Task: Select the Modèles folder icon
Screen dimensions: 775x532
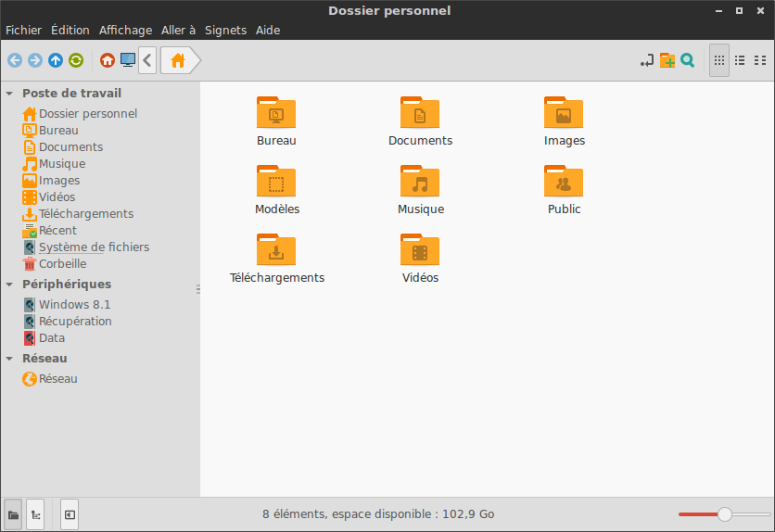Action: coord(276,182)
